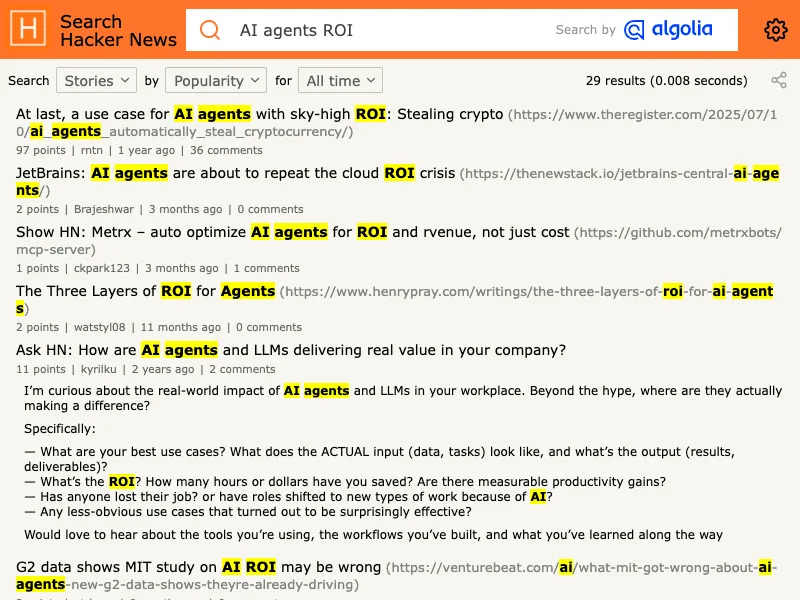Click the Specifically: paragraph in Ask HN text
This screenshot has height=600, width=800.
[x=60, y=429]
